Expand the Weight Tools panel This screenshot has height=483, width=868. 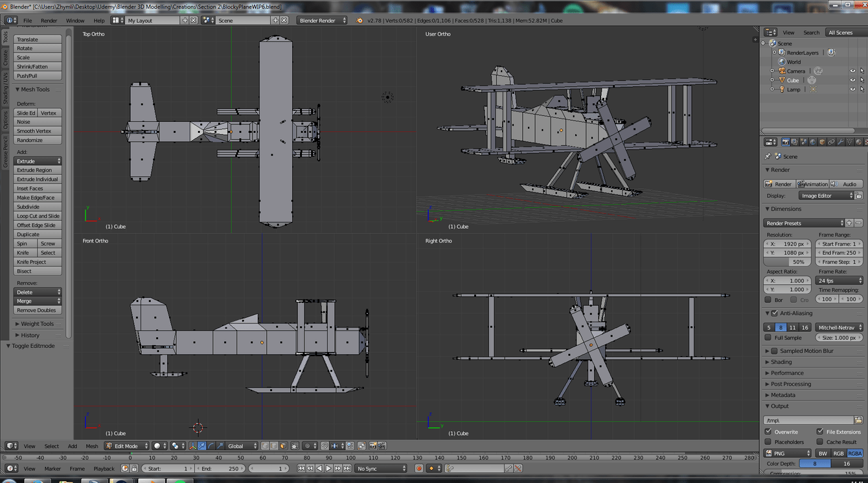click(37, 324)
